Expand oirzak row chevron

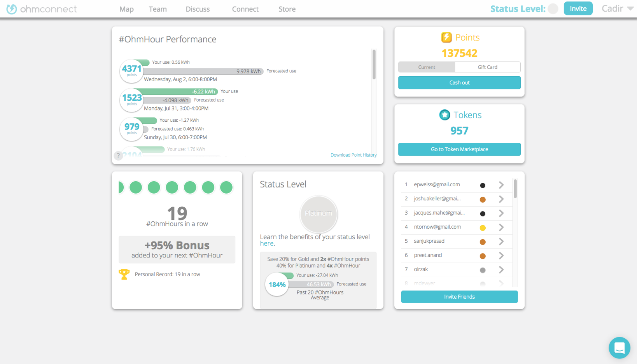[501, 269]
